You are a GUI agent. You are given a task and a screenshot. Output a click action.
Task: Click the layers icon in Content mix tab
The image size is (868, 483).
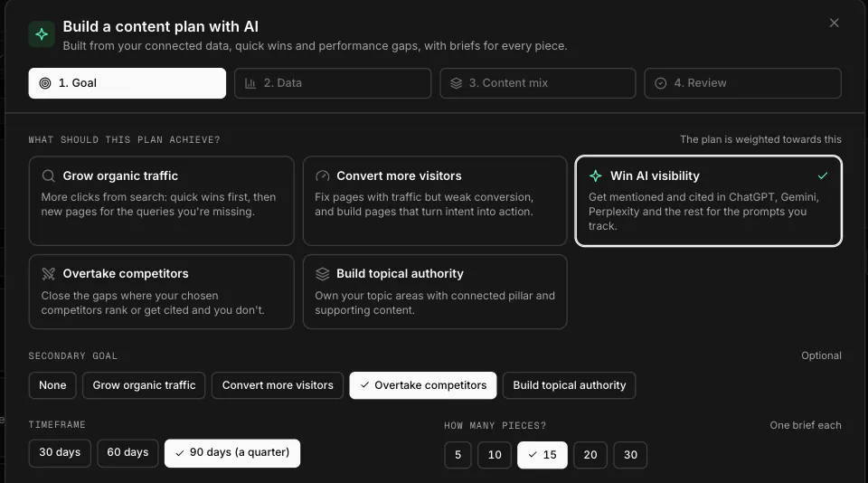tap(456, 83)
